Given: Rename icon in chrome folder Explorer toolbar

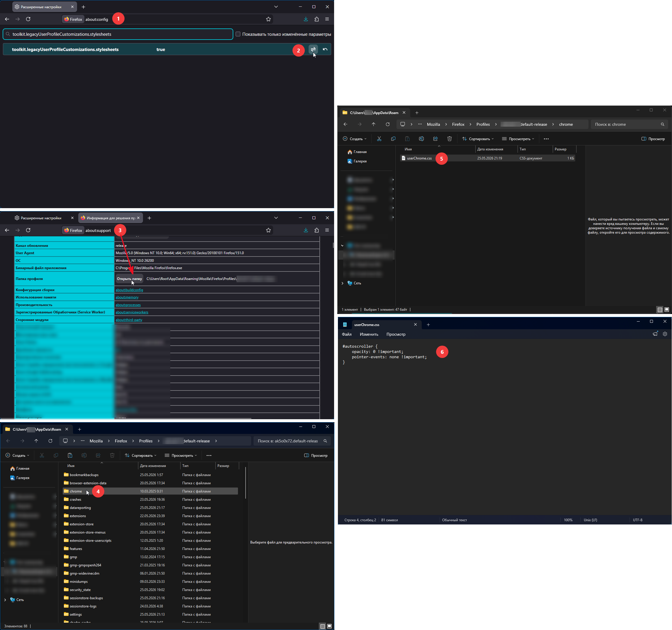Looking at the screenshot, I should click(x=421, y=139).
